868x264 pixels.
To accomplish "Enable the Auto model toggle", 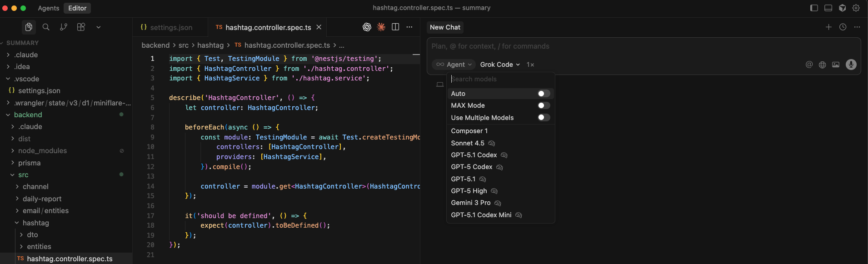I will pos(544,94).
